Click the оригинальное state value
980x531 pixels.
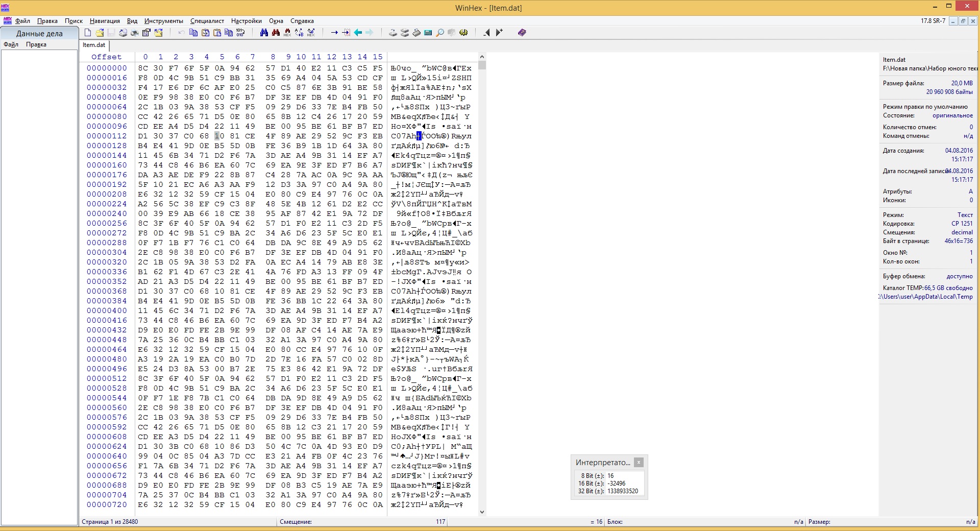coord(952,115)
